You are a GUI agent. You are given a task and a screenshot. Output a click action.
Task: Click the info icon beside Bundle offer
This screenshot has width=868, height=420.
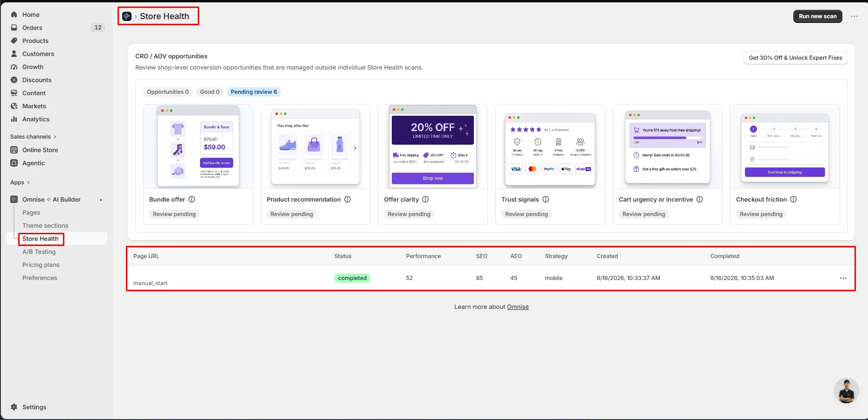(x=192, y=199)
